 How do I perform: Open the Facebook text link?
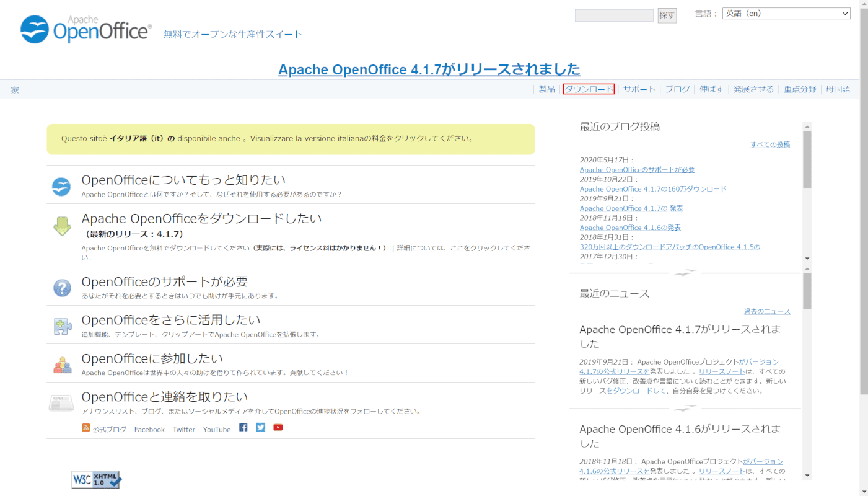pos(149,429)
